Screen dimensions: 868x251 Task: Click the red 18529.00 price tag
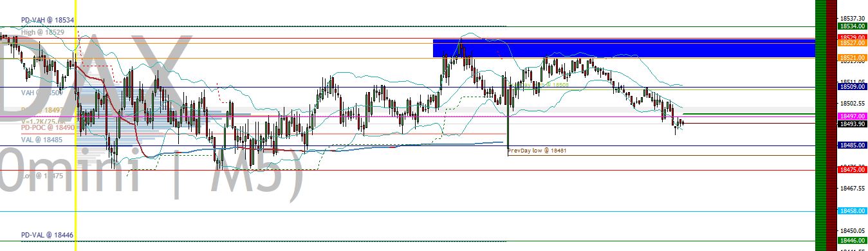click(852, 38)
